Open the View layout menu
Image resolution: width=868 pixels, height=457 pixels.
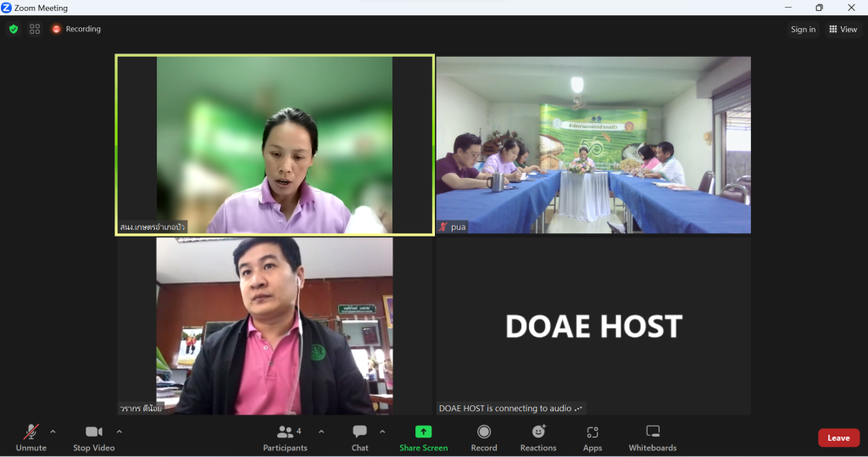click(x=843, y=29)
